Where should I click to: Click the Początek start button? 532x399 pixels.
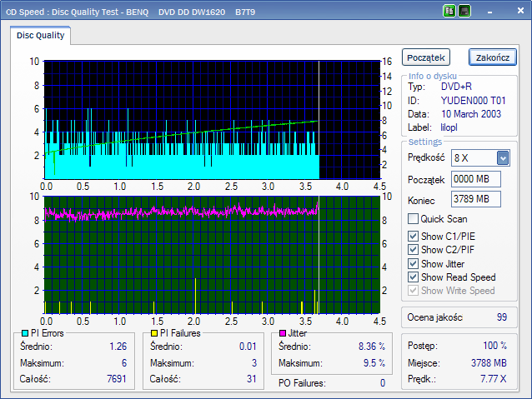click(x=426, y=57)
